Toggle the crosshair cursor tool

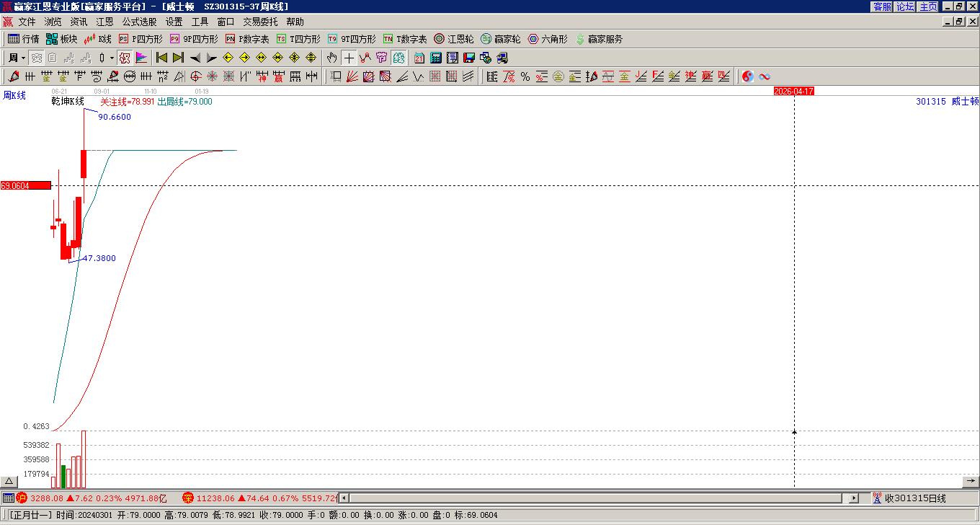point(349,58)
